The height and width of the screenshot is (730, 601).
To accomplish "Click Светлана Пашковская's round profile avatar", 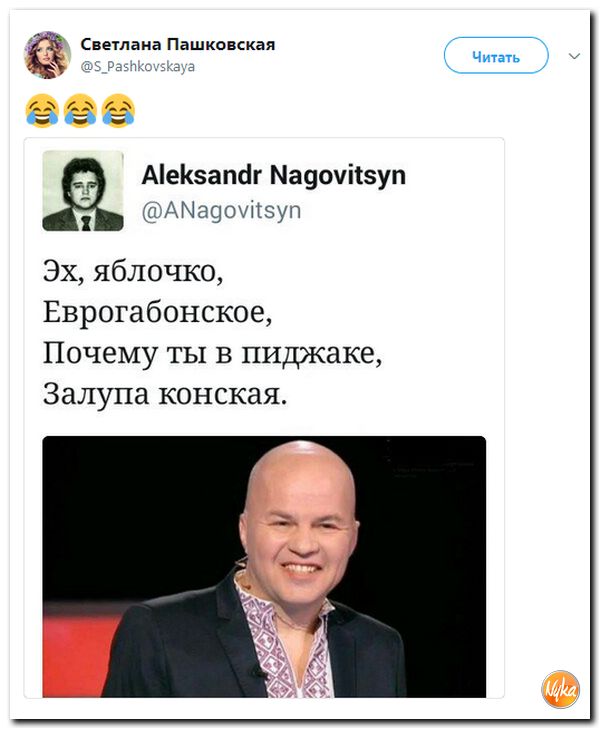I will [47, 55].
